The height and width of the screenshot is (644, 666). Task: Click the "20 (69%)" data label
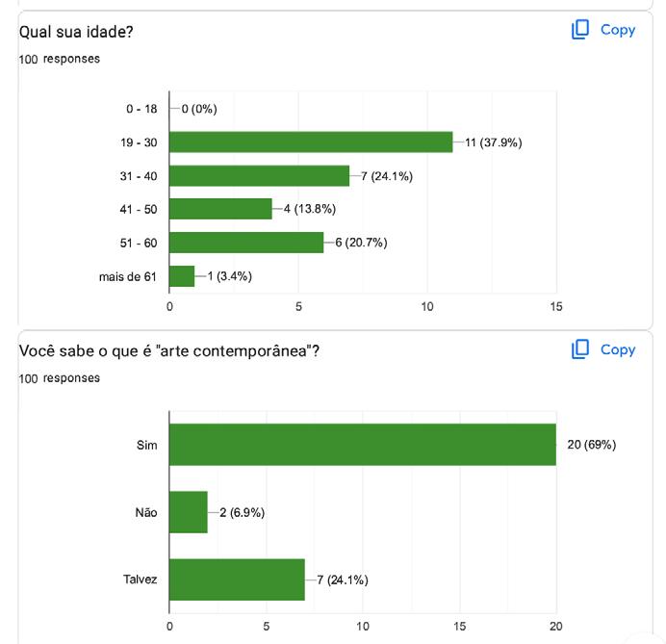[x=592, y=445]
